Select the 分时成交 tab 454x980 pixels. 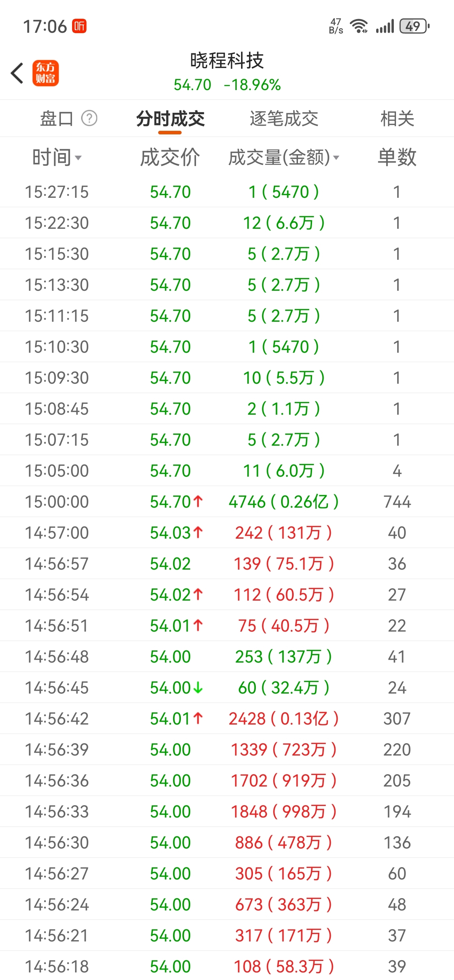(170, 119)
